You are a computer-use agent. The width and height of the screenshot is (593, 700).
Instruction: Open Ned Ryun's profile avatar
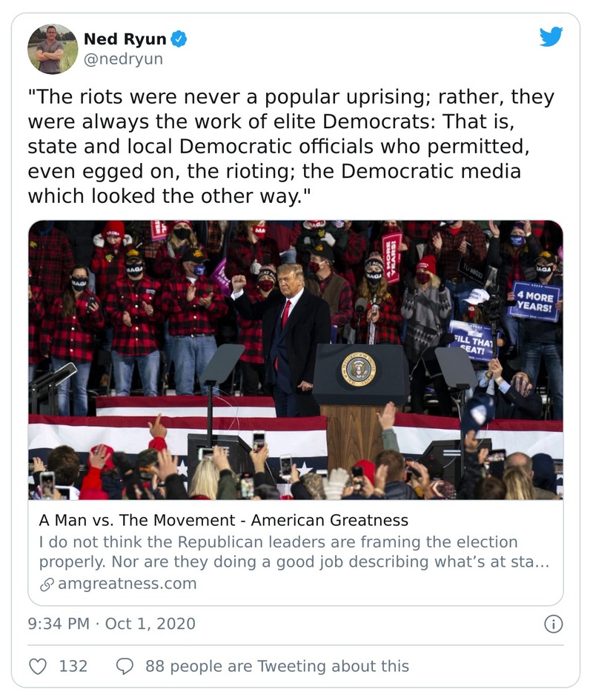53,49
